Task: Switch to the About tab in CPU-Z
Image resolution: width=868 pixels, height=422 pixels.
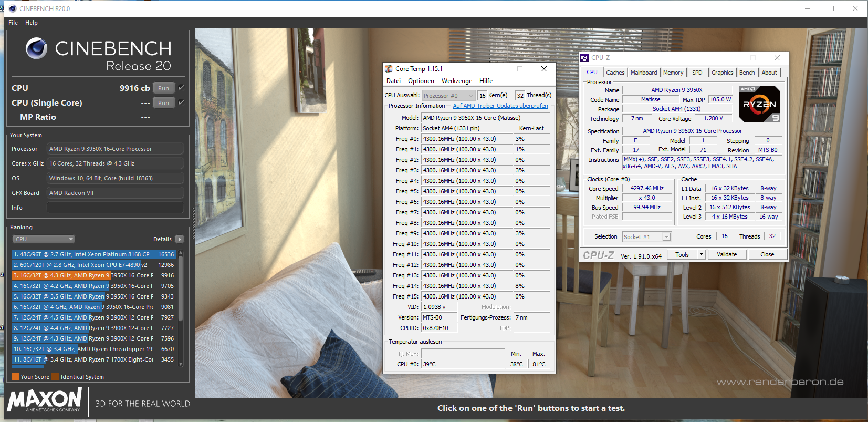Action: coord(769,73)
